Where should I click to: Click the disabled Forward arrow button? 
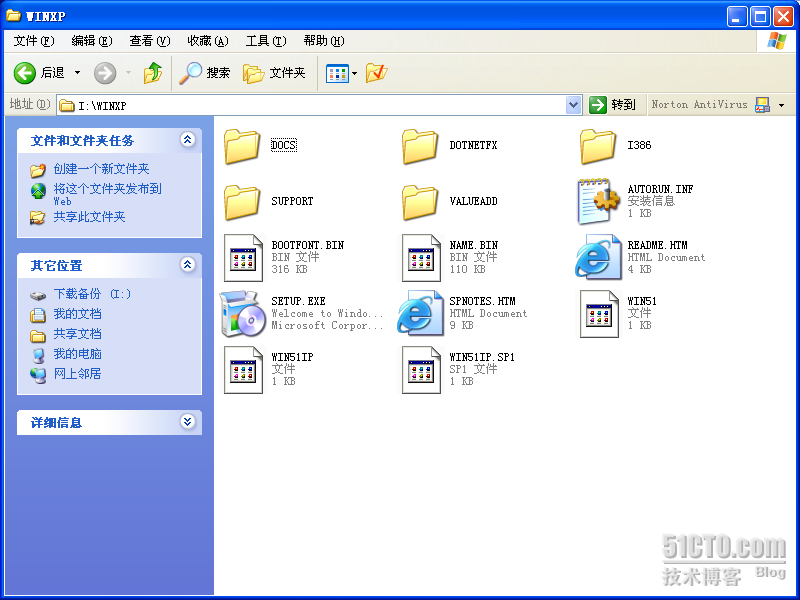[x=105, y=73]
